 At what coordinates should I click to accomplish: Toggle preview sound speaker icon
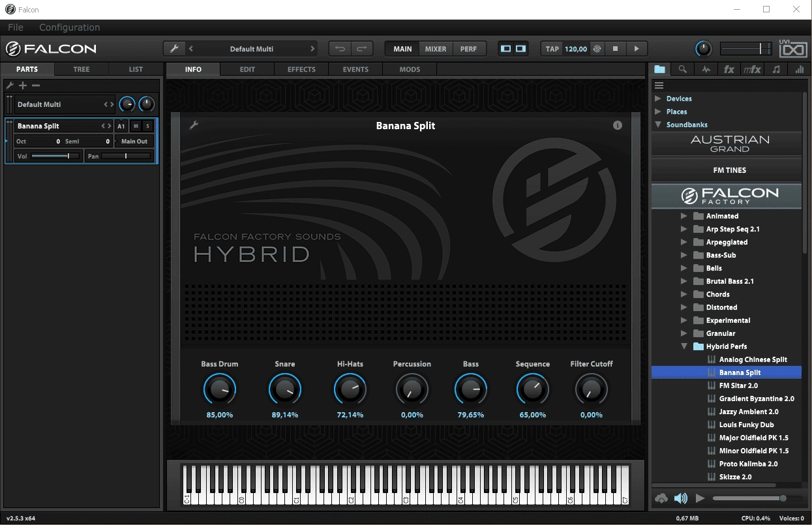(681, 498)
